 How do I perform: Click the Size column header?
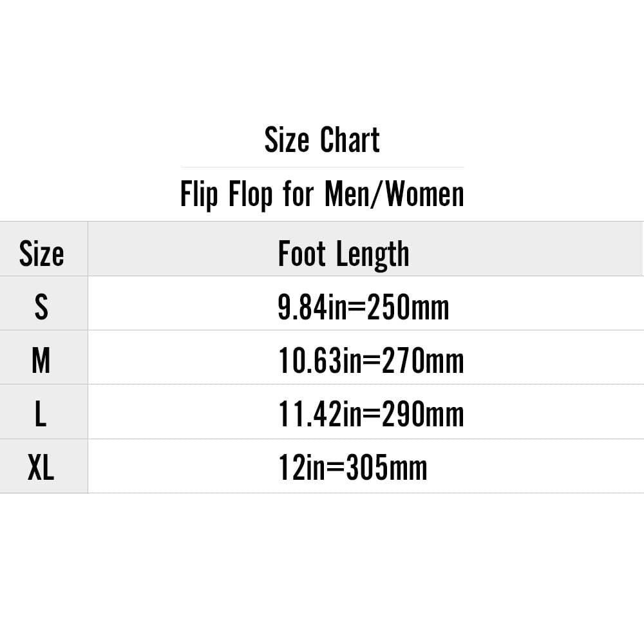42,254
